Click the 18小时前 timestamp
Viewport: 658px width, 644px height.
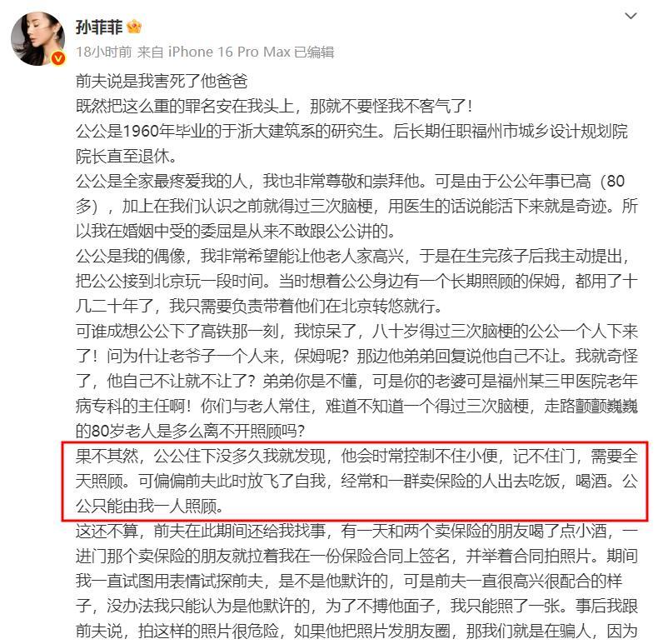click(103, 52)
